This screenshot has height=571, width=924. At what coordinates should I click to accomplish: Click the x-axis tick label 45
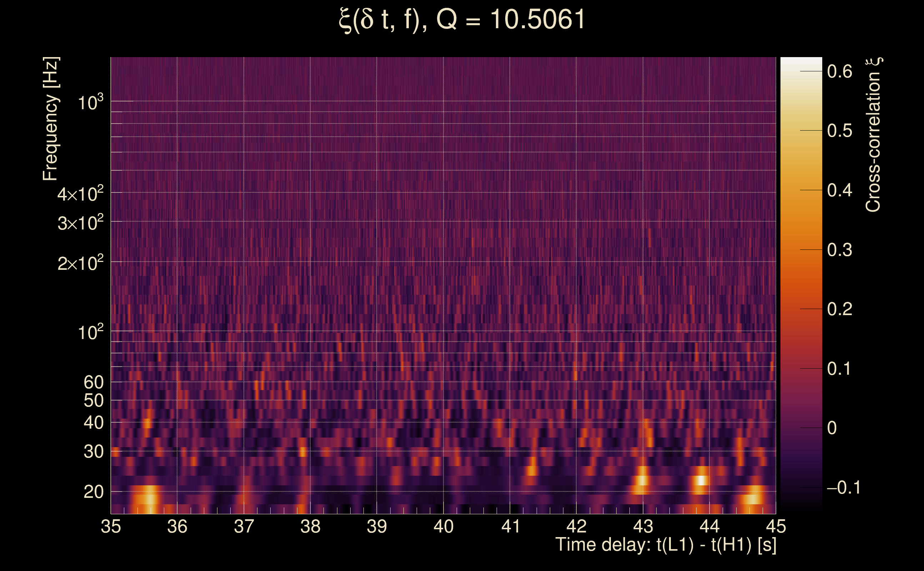775,526
